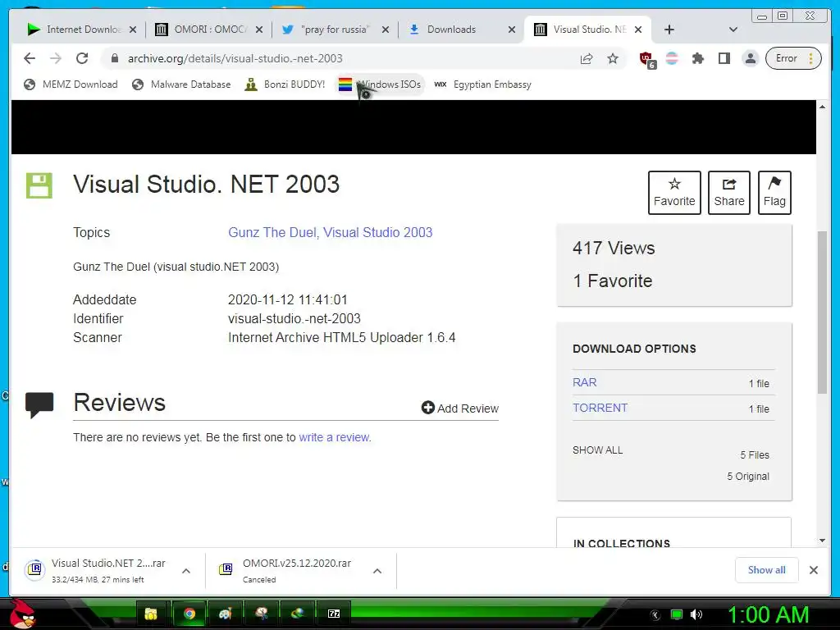
Task: Open the file explorer taskbar icon
Action: tap(151, 614)
